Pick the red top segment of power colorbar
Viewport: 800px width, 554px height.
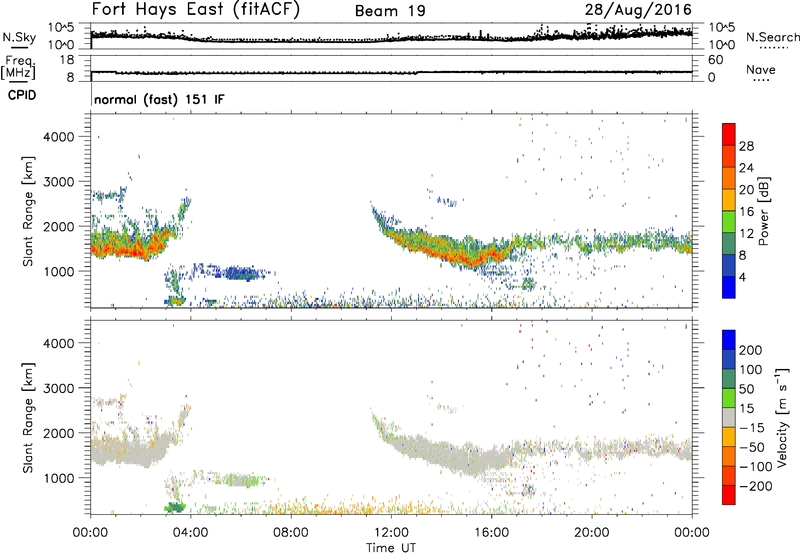729,134
